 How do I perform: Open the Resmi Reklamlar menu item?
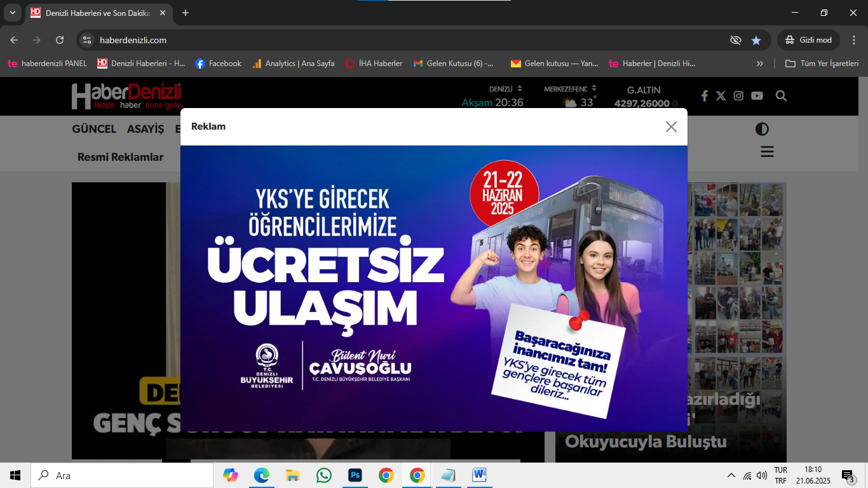120,157
